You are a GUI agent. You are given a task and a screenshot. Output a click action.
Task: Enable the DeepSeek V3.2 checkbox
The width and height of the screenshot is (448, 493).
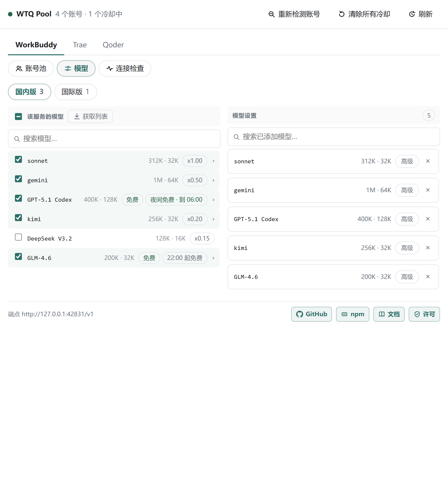pyautogui.click(x=18, y=237)
